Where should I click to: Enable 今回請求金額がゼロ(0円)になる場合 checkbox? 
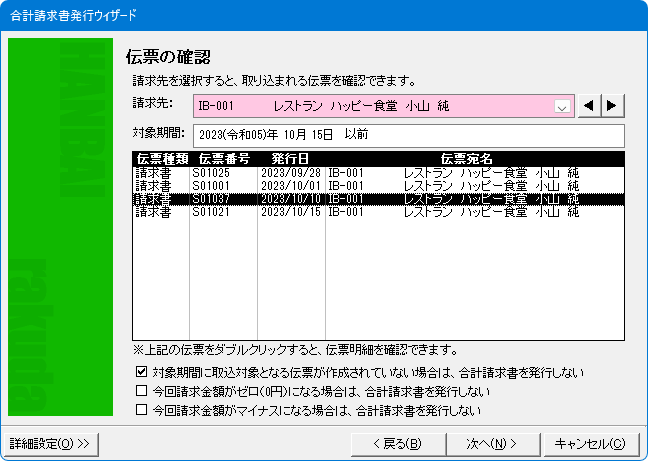[x=141, y=390]
